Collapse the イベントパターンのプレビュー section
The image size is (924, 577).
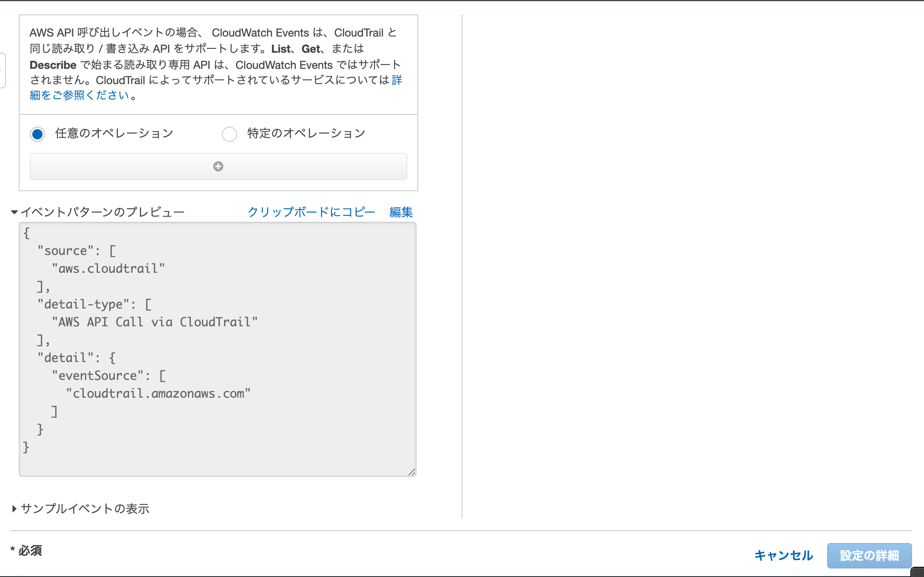point(14,212)
